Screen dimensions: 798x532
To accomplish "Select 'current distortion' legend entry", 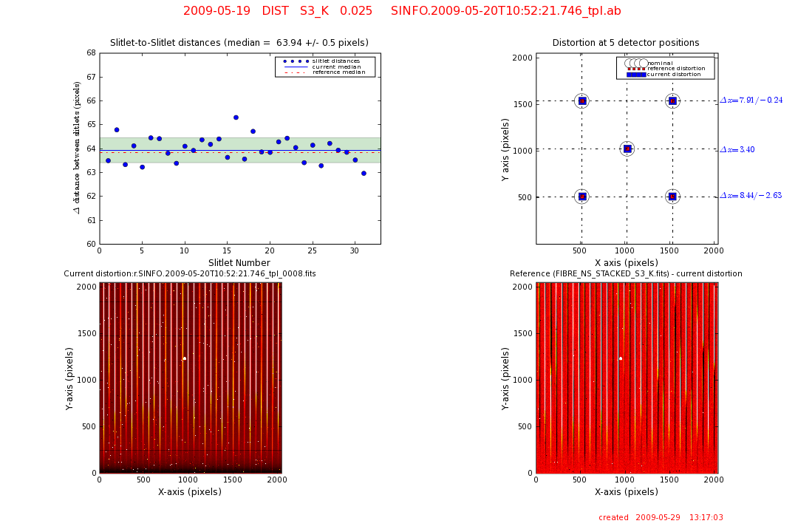I will click(674, 74).
